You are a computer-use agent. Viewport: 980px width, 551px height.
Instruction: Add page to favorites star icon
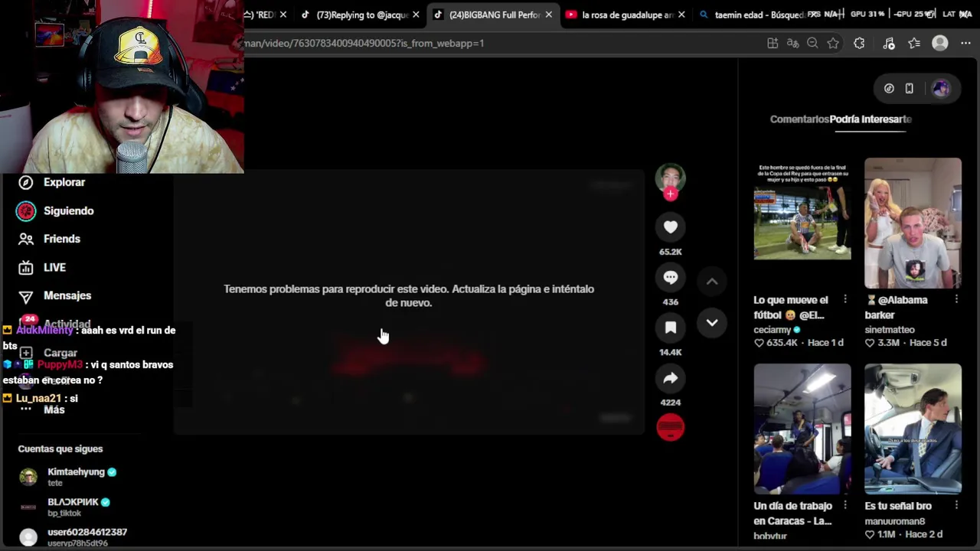(833, 44)
